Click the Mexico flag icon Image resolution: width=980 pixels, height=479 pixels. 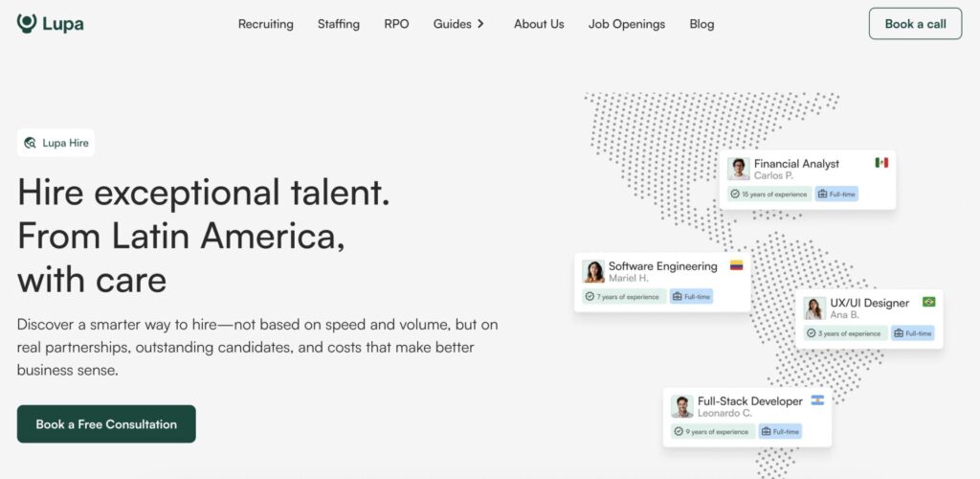pyautogui.click(x=881, y=163)
